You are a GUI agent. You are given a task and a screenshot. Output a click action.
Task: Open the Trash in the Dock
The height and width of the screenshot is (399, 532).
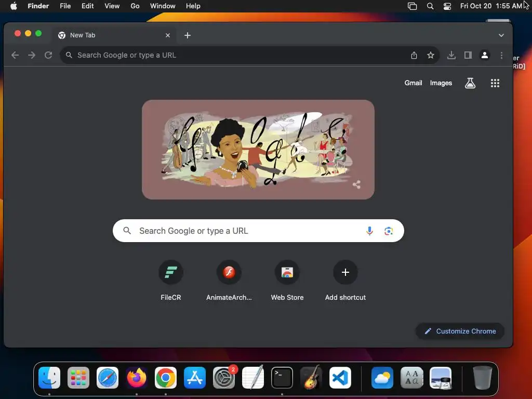(483, 378)
